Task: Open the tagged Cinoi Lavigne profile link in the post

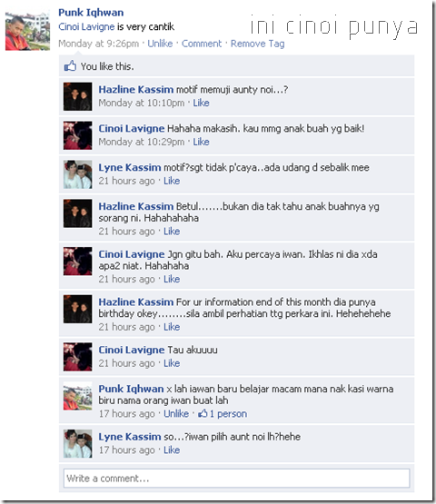Action: 86,26
